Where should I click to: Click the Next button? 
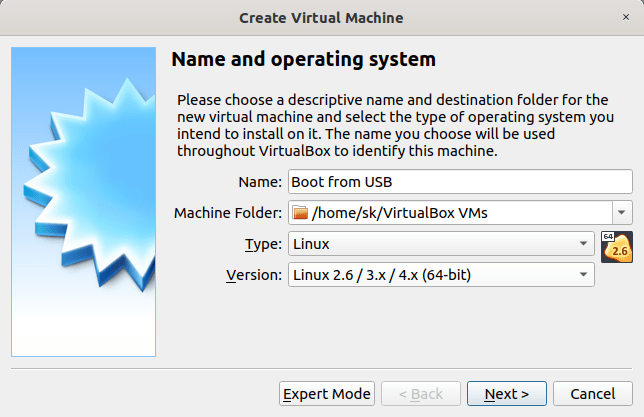tap(506, 394)
